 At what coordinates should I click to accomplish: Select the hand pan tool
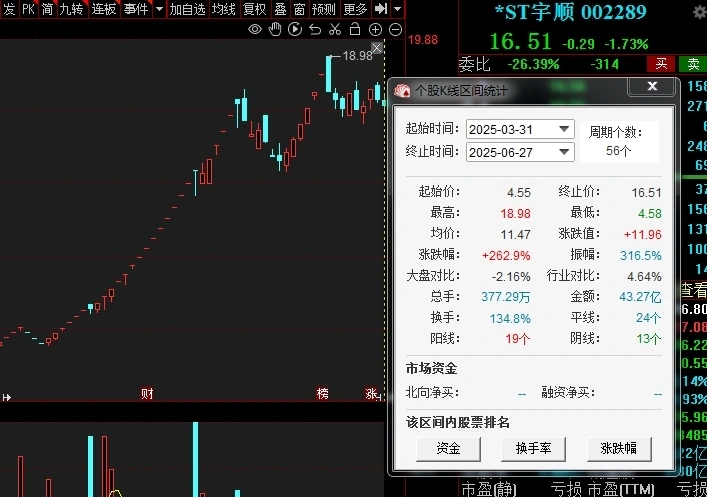pos(275,30)
